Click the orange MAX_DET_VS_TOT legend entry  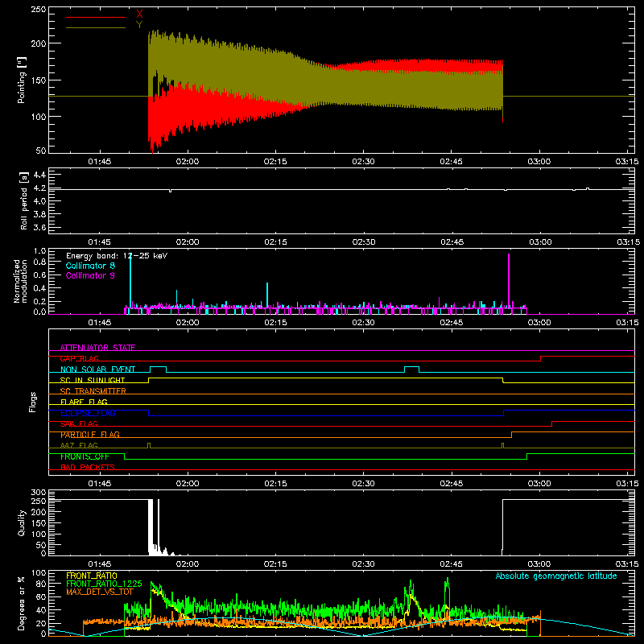pos(100,592)
